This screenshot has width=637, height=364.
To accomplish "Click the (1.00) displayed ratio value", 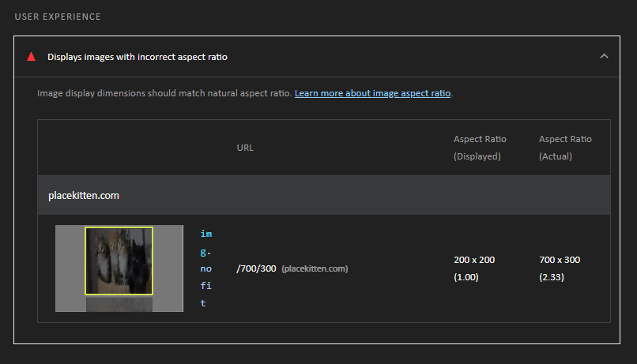I will pos(466,277).
